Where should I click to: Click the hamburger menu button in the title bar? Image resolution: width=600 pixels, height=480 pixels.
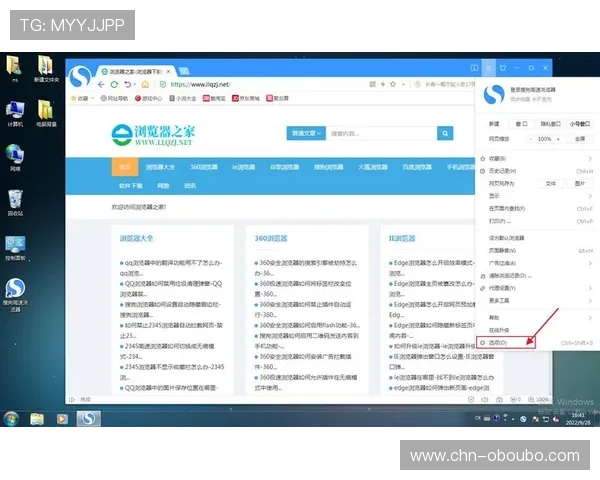pyautogui.click(x=489, y=68)
